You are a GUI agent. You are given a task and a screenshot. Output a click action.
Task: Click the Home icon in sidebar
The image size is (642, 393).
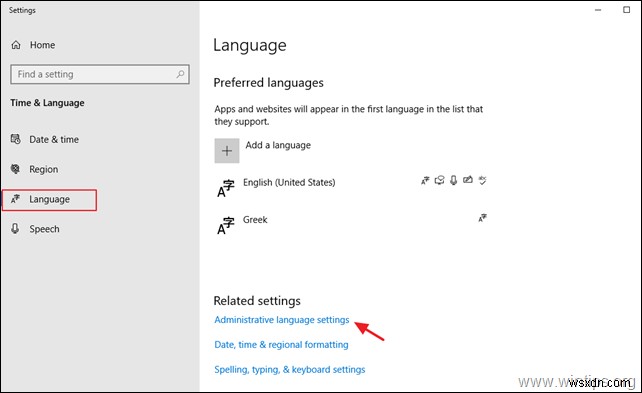click(x=16, y=45)
